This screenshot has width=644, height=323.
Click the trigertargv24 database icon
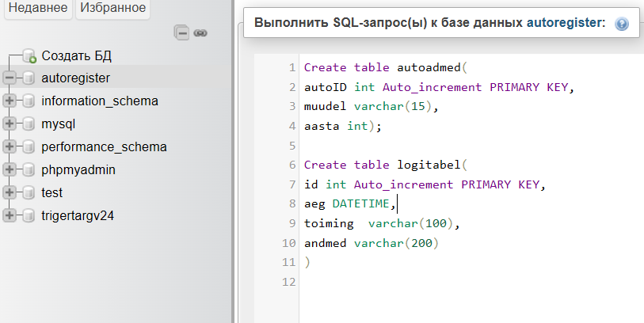[x=28, y=215]
